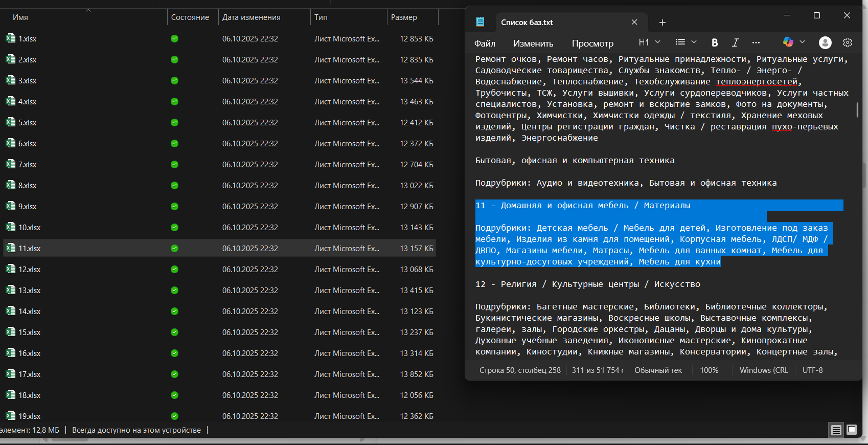Expand the H1 heading dropdown
Screen dimensions: 868x445
650,42
